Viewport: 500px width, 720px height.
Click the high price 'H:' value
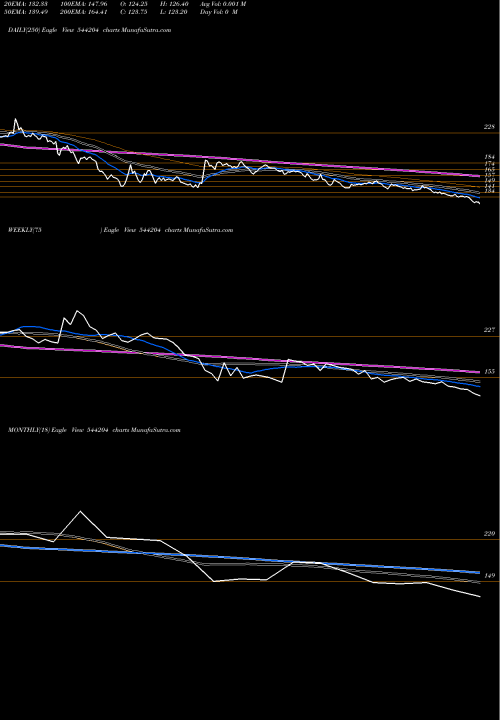[176, 4]
